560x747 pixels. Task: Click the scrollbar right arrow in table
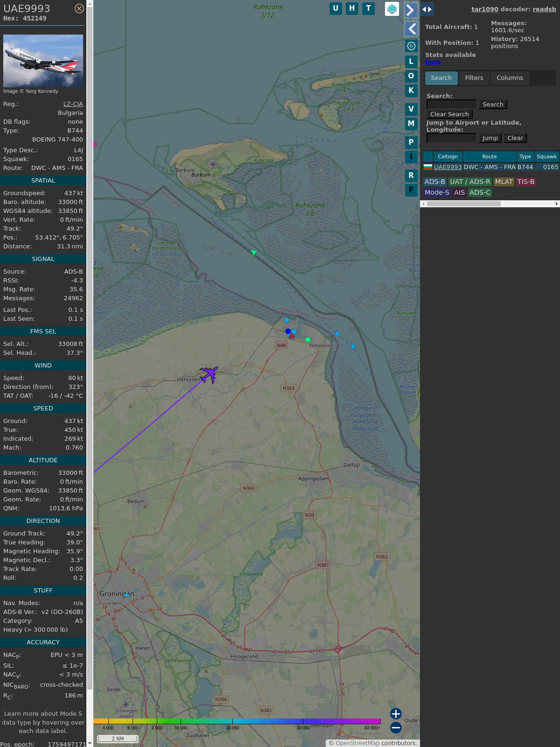[x=556, y=204]
